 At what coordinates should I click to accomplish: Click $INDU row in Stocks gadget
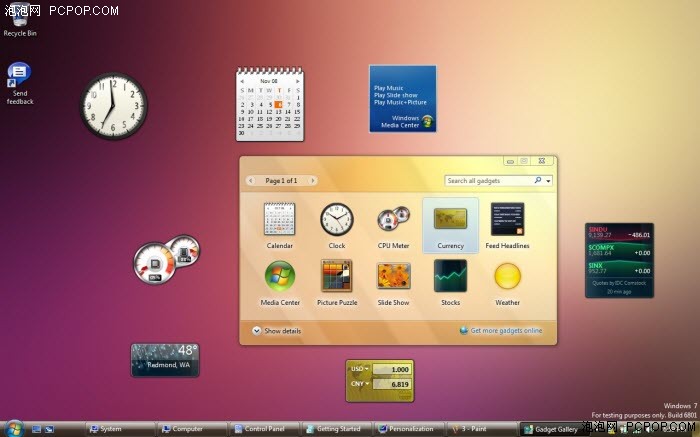pos(619,232)
